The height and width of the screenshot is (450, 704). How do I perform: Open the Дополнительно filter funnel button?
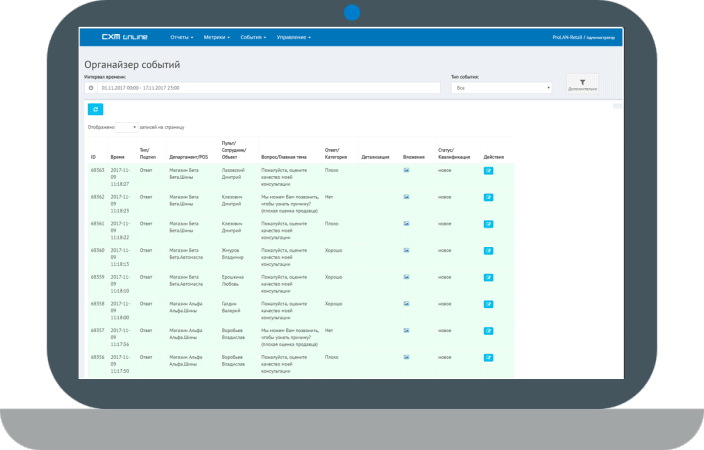pos(582,85)
